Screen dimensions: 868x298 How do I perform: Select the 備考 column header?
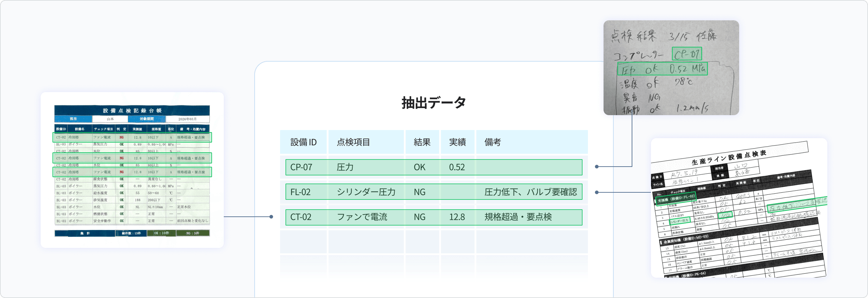pos(492,142)
